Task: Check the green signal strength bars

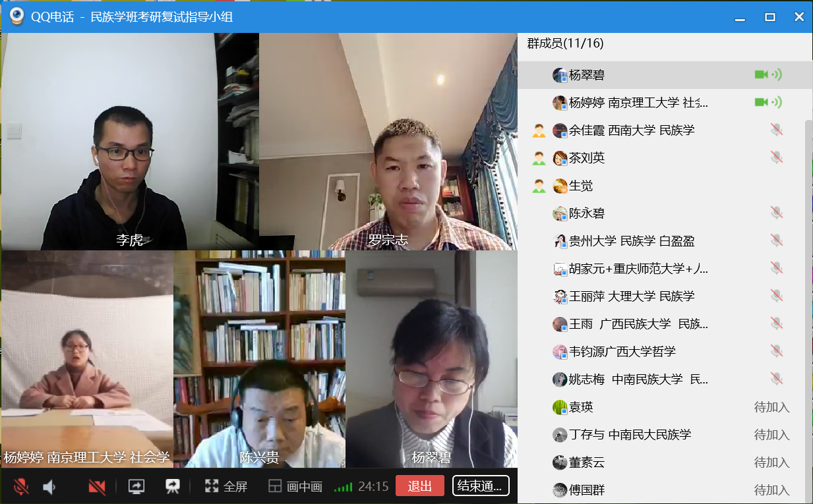Action: tap(344, 488)
